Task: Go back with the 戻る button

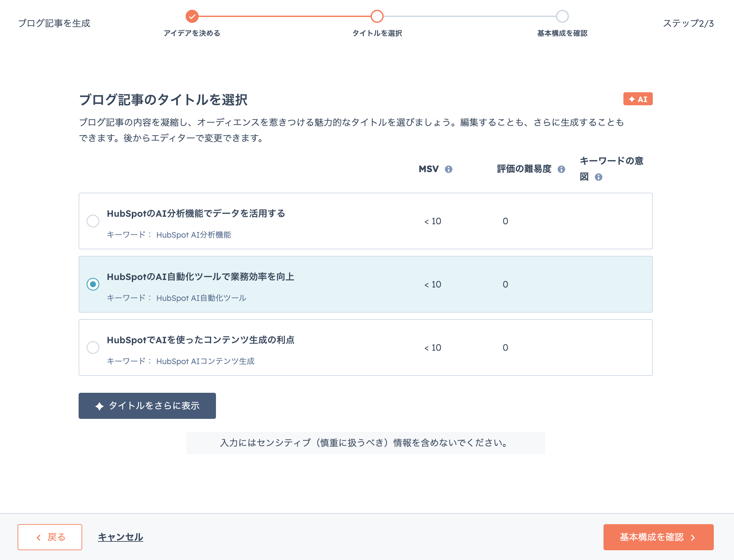Action: point(50,537)
